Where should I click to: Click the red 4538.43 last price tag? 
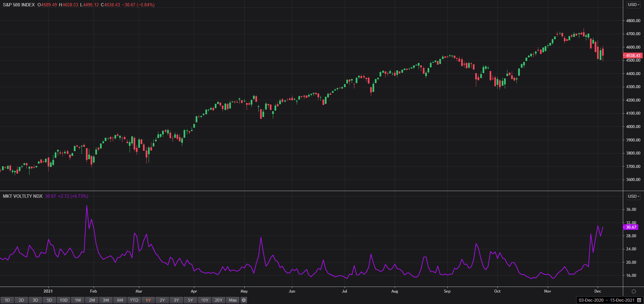633,56
